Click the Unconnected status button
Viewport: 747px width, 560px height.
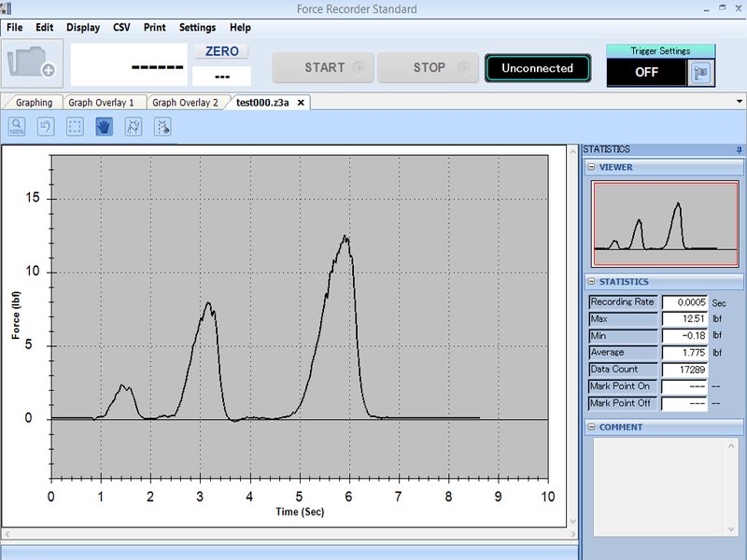coord(537,68)
